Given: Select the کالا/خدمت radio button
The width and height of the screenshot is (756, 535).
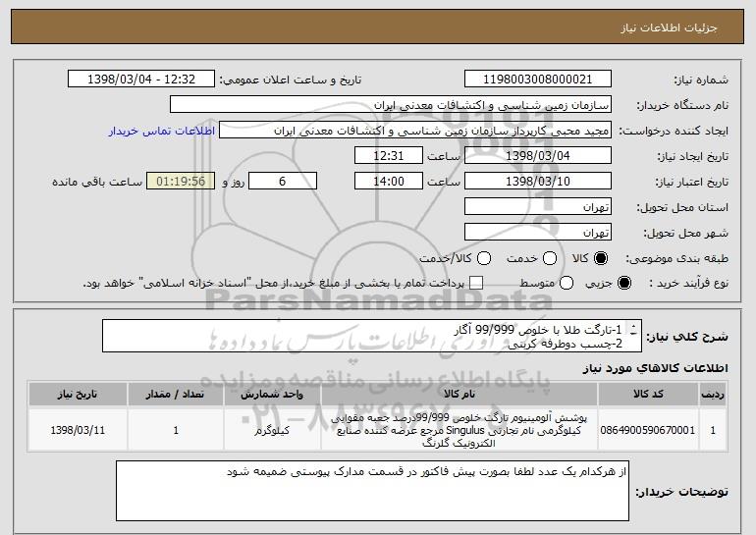Looking at the screenshot, I should coord(484,258).
